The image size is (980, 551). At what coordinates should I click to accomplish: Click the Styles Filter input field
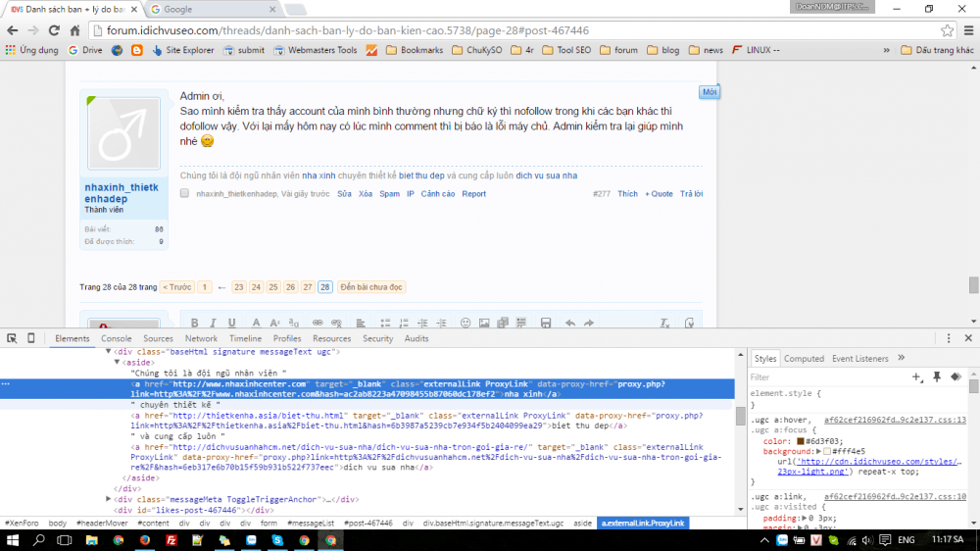[828, 377]
